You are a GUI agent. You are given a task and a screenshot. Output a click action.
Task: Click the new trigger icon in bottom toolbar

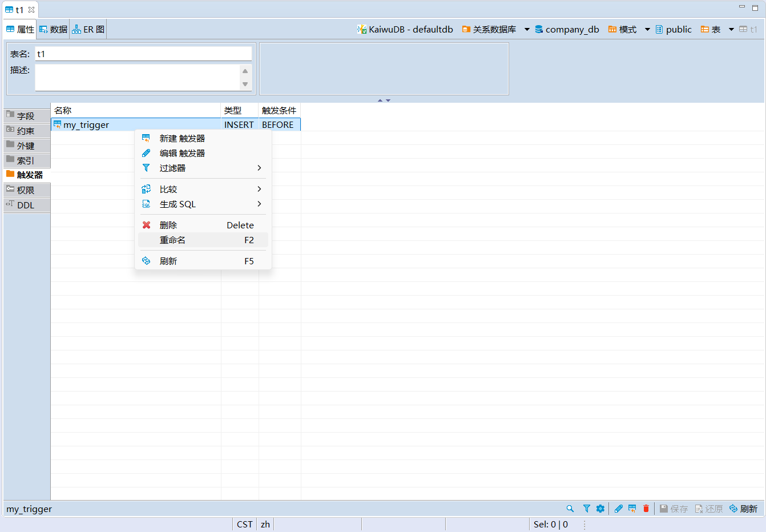pos(632,509)
